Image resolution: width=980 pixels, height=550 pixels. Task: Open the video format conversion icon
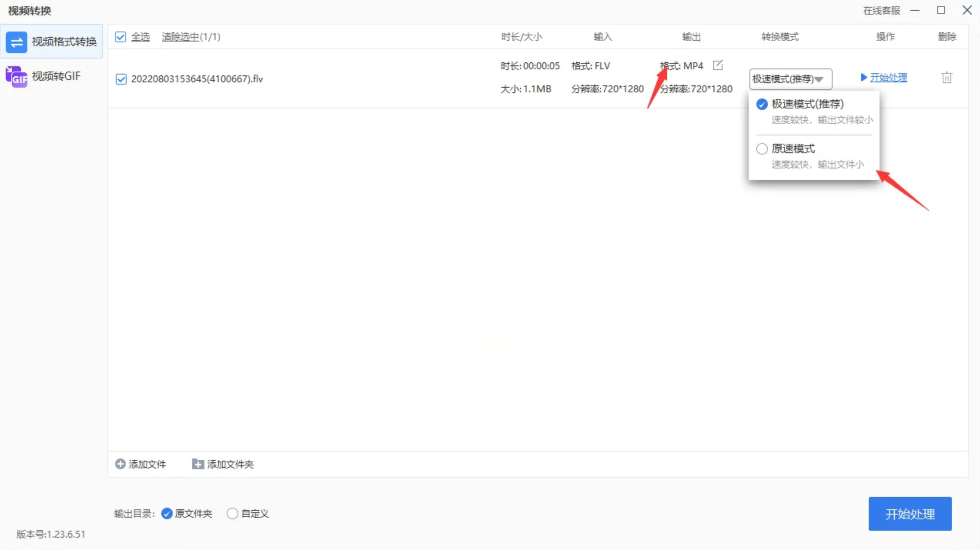[16, 42]
